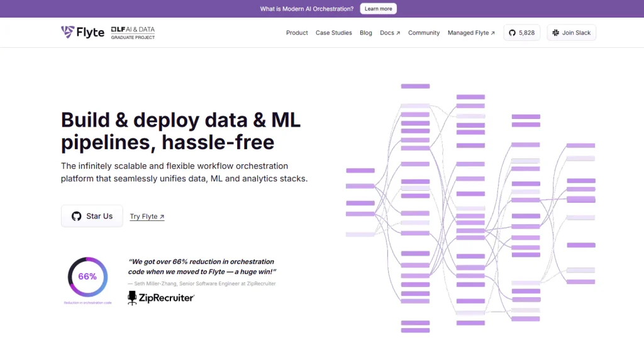Click the Slack icon in Join Slack

tap(555, 33)
